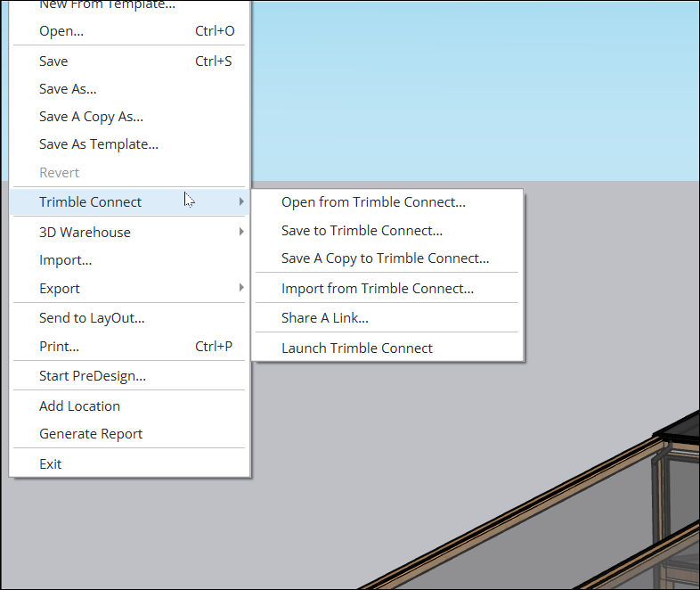The width and height of the screenshot is (700, 590).
Task: Select Save to Trimble Connect...
Action: point(362,231)
